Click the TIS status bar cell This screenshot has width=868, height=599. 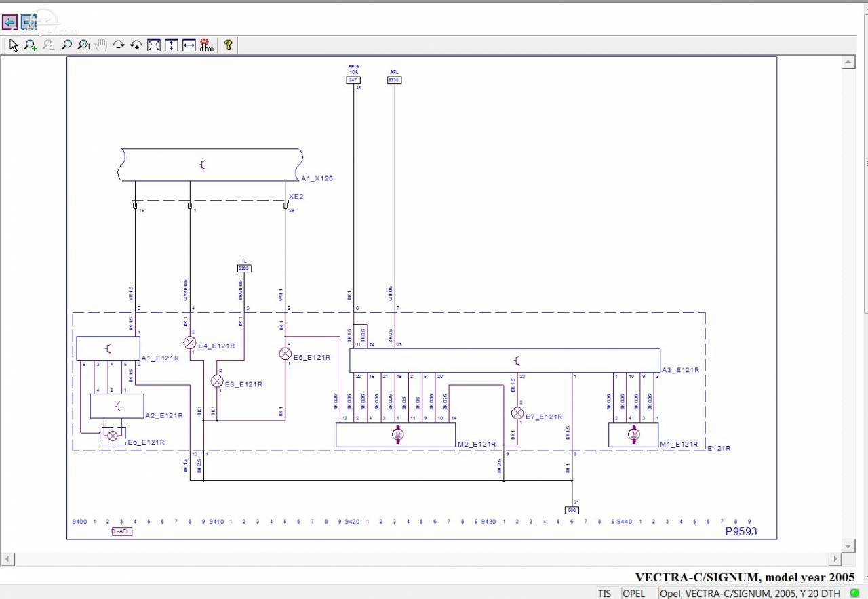[608, 593]
